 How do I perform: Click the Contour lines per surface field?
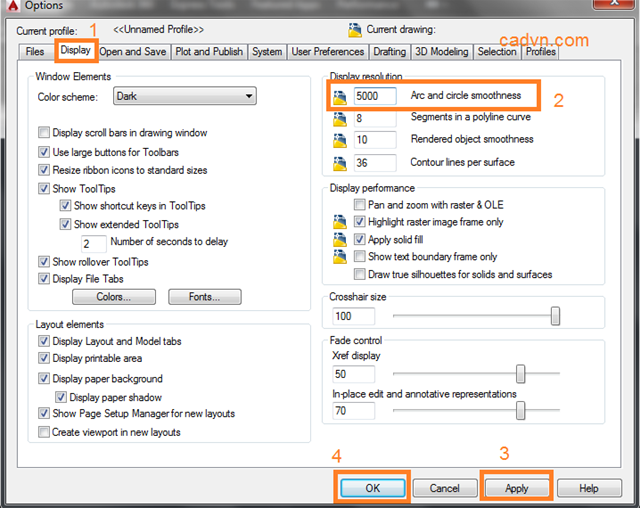375,163
